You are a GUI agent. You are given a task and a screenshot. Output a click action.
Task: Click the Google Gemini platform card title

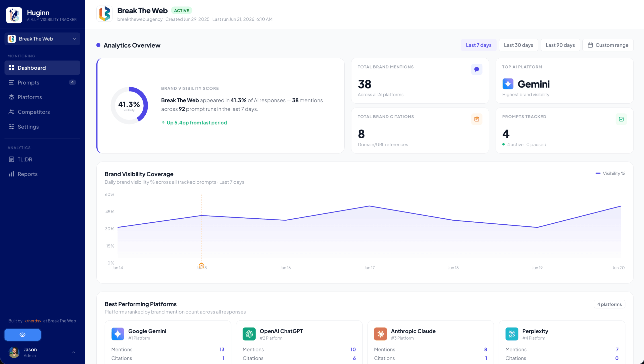147,331
